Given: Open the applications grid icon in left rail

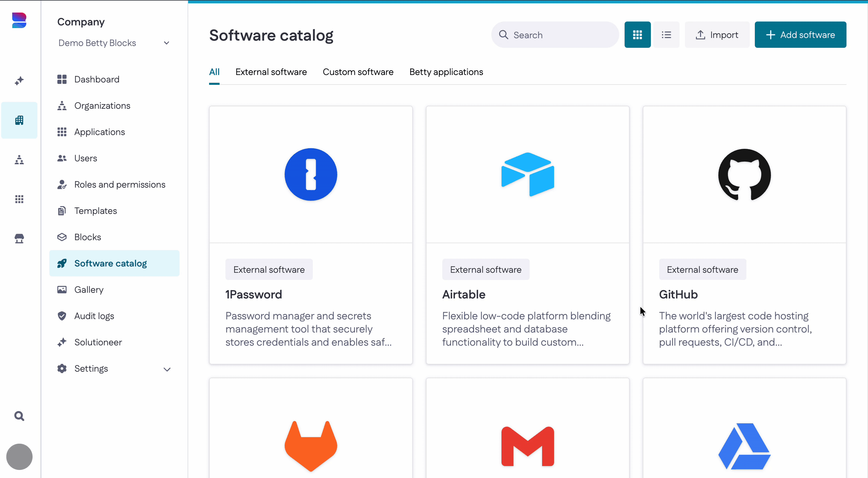Looking at the screenshot, I should point(19,199).
